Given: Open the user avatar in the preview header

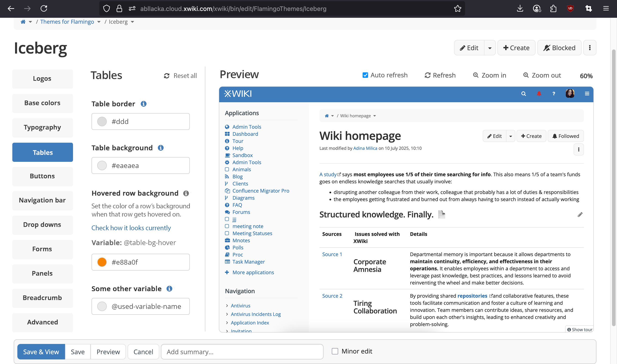Looking at the screenshot, I should pos(570,93).
